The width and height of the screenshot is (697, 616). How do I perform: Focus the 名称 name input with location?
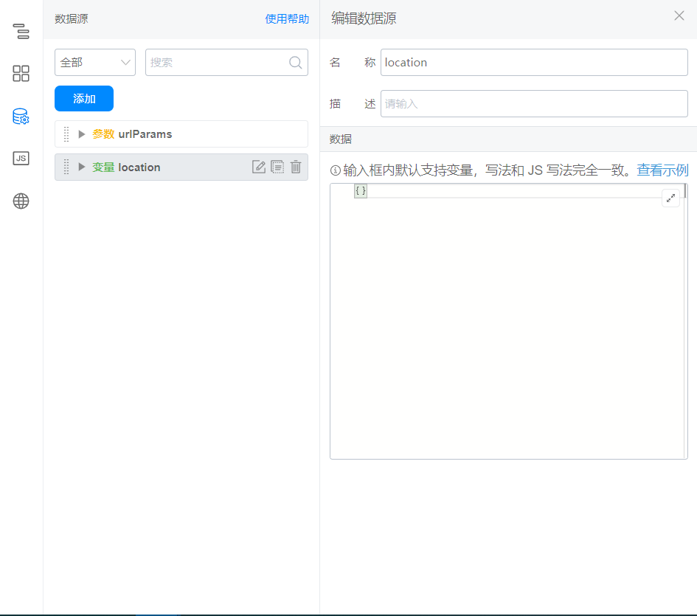(x=534, y=62)
